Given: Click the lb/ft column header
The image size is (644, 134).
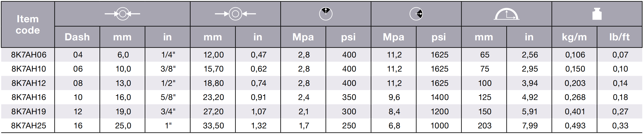Looking at the screenshot, I should coord(620,37).
